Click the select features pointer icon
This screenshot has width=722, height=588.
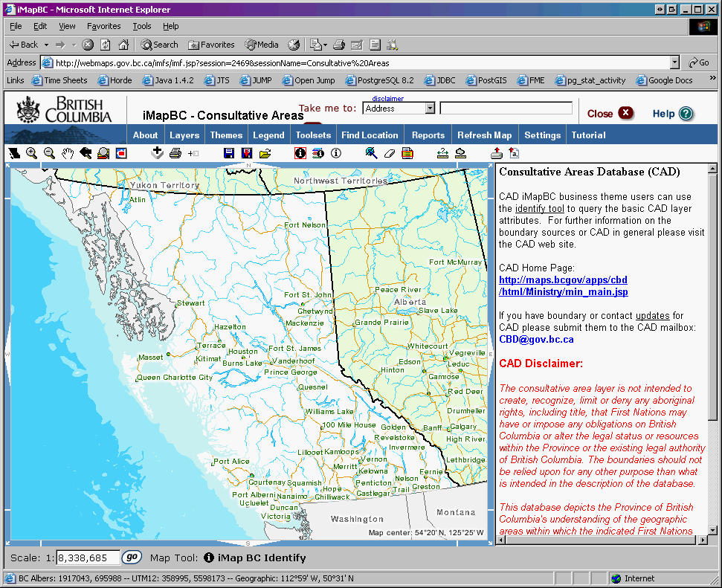click(372, 153)
